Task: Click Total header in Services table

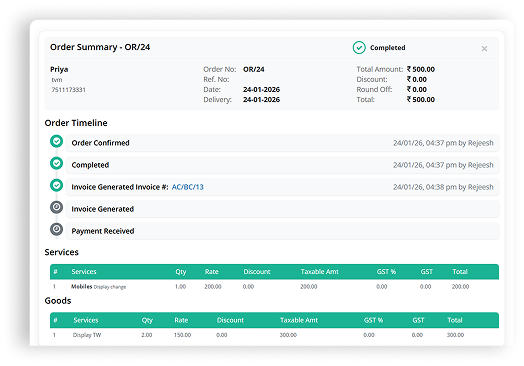Action: tap(460, 272)
